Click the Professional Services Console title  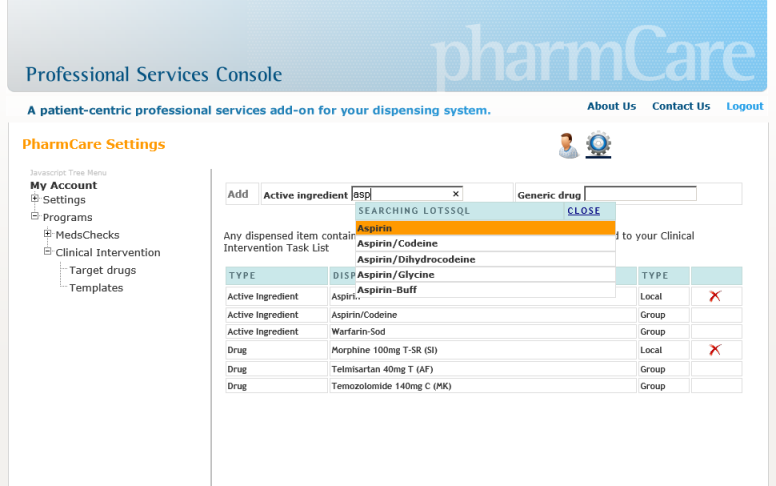click(154, 75)
